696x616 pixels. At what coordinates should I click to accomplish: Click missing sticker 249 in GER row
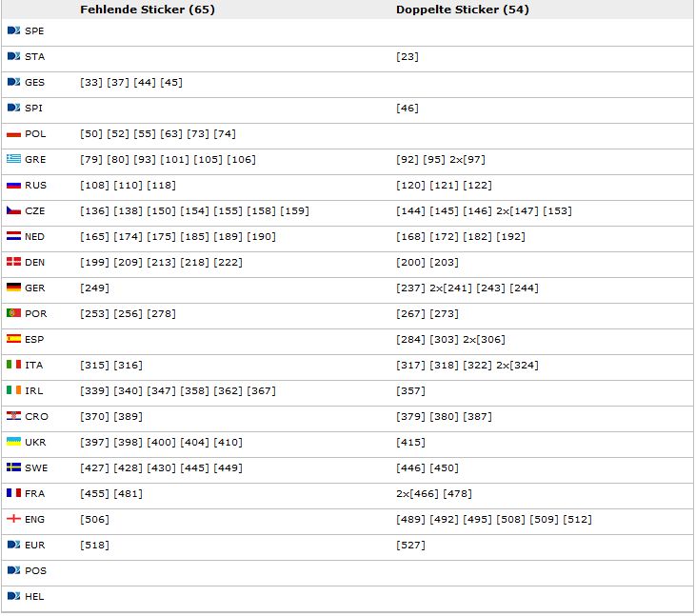point(94,288)
